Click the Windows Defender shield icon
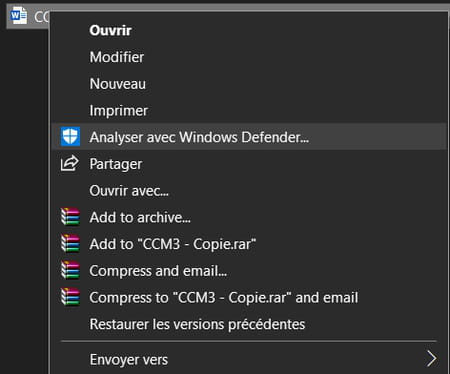 point(70,136)
